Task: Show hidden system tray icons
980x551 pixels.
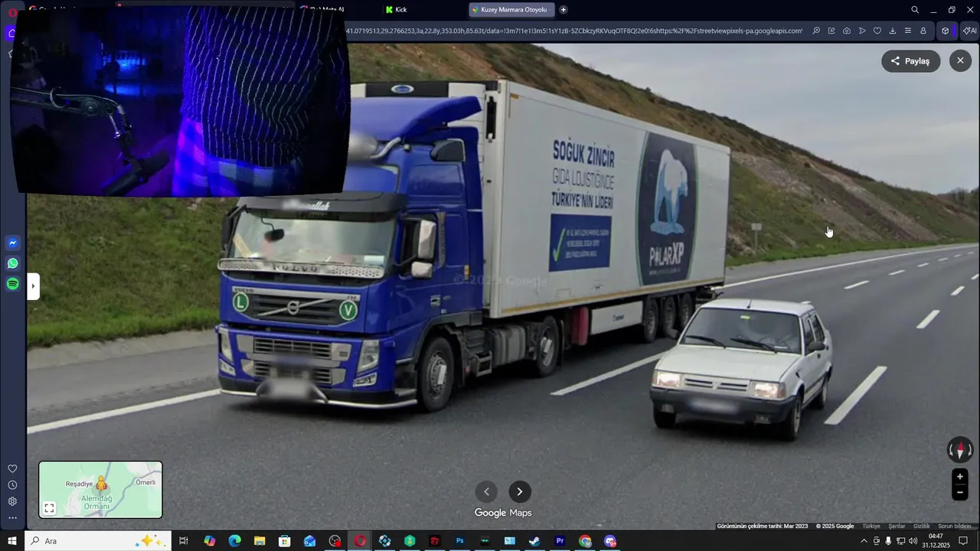Action: pos(864,541)
